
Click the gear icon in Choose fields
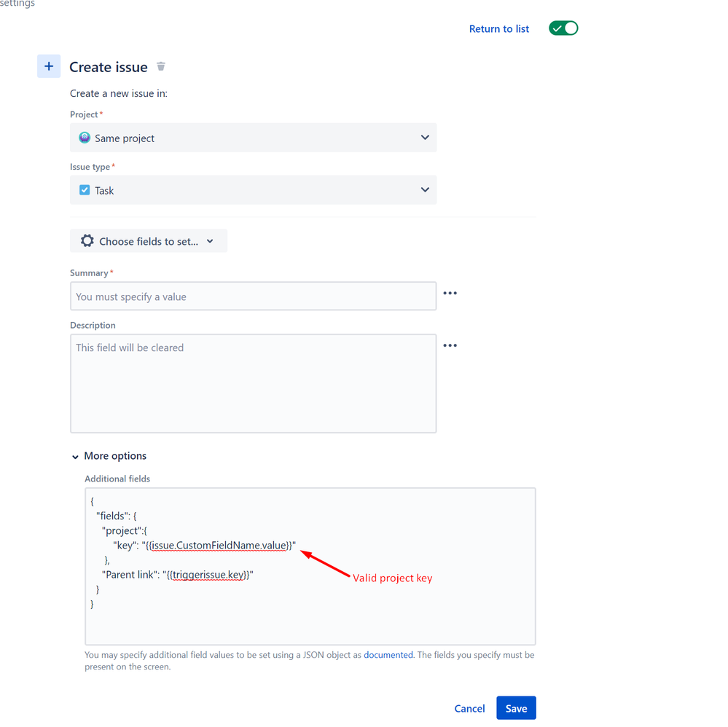coord(87,240)
